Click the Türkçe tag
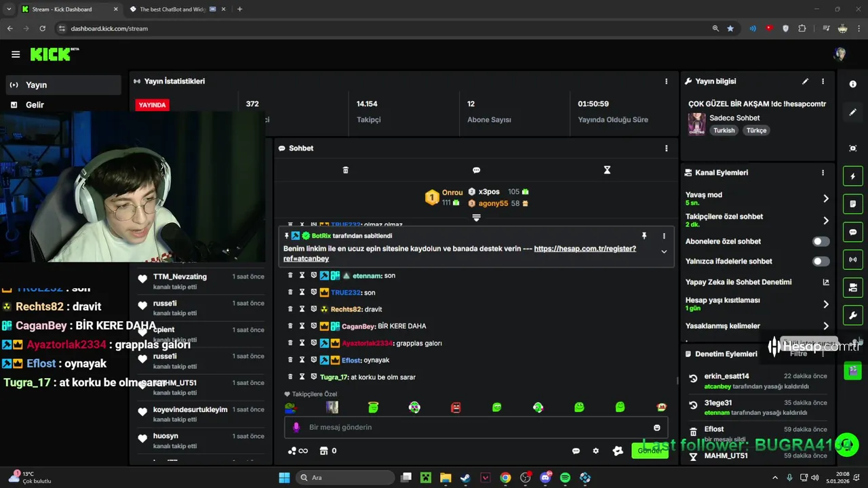This screenshot has height=488, width=868. 756,130
